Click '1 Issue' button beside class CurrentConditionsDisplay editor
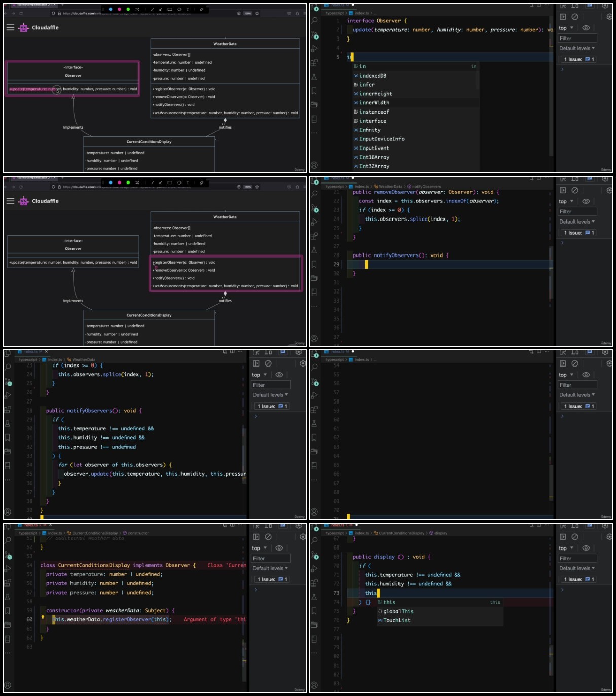Screen dimensions: 616x696 [272, 579]
